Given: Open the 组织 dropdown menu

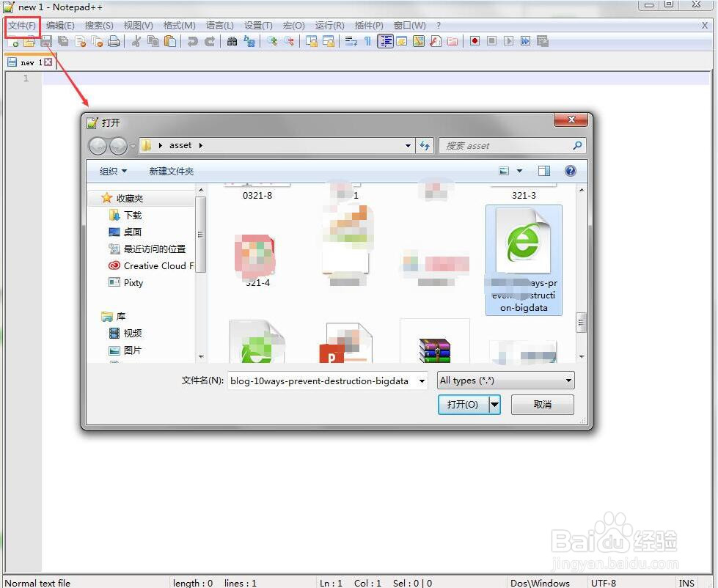Looking at the screenshot, I should point(112,171).
